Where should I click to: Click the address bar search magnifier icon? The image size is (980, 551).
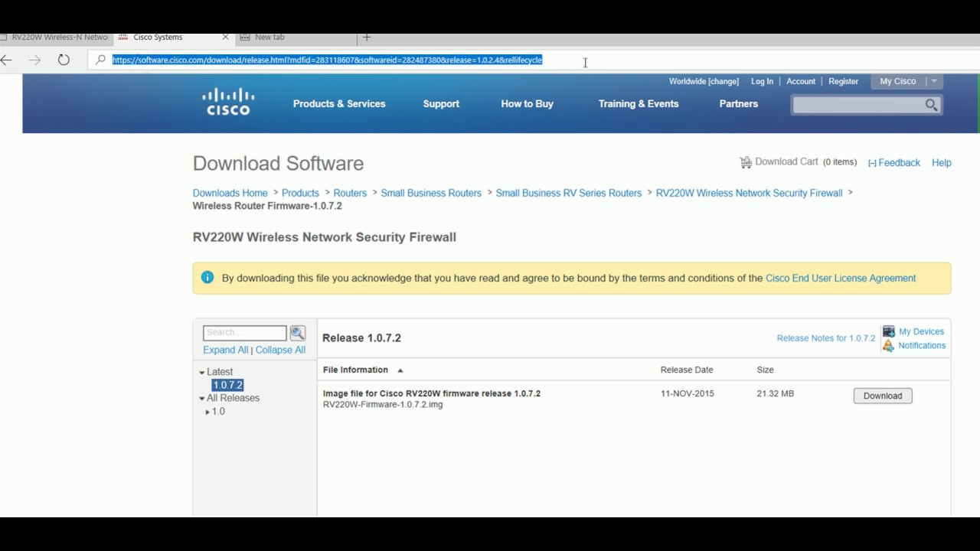pos(100,60)
